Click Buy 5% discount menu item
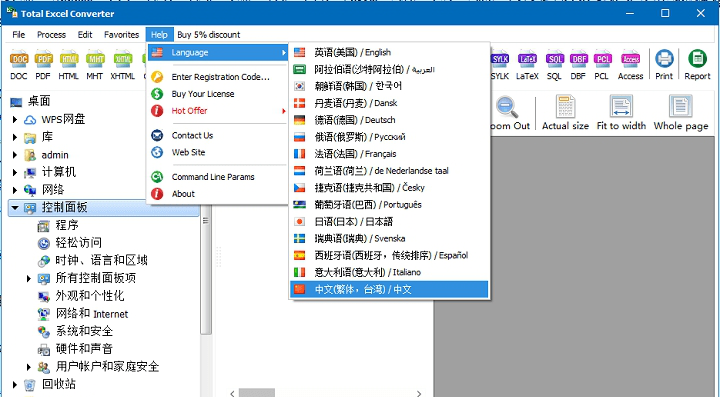Viewport: 720px width, 412px height. 208,34
